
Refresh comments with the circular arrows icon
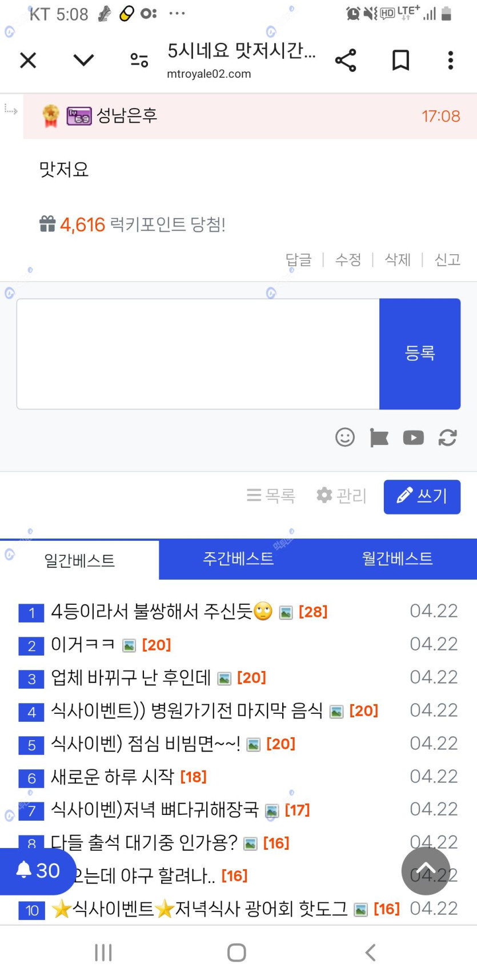click(x=447, y=437)
